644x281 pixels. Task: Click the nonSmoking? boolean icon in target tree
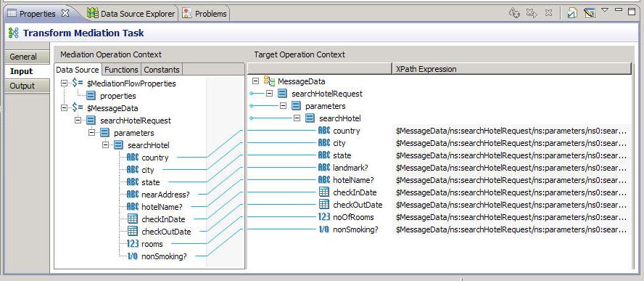coord(324,229)
